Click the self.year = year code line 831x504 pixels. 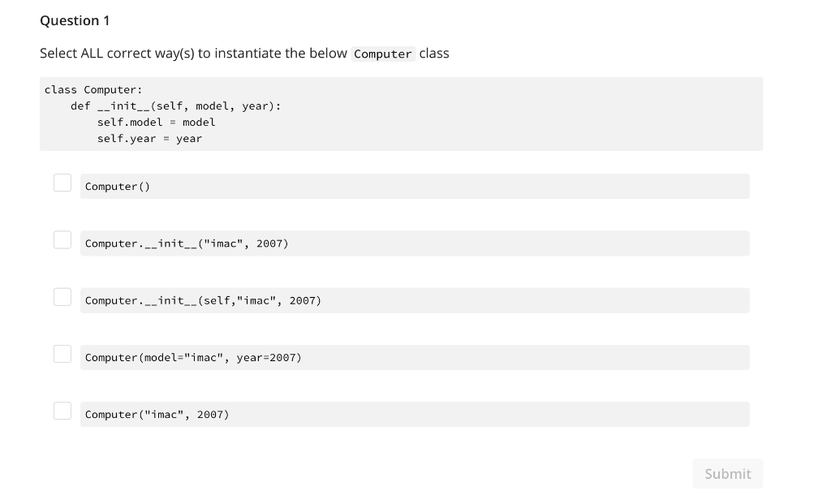tap(149, 138)
